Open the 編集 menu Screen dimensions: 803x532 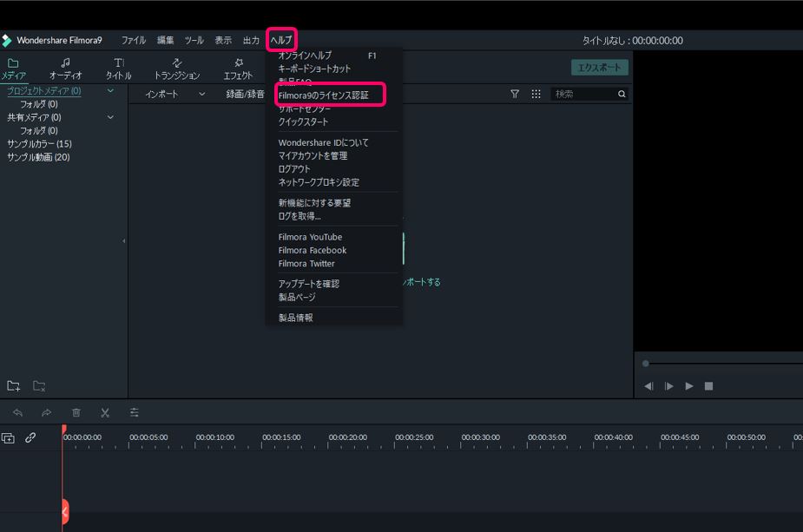(x=166, y=41)
